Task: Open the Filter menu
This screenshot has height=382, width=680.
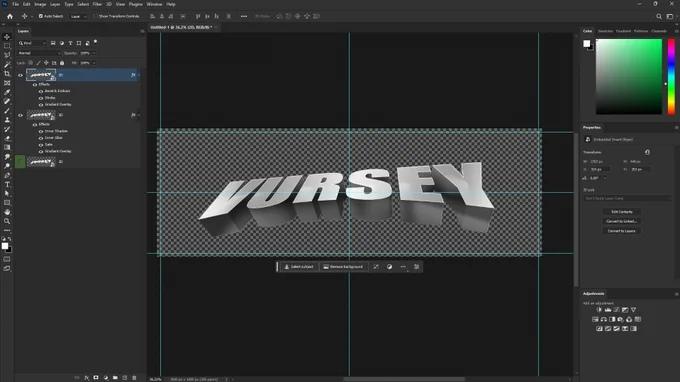Action: click(97, 4)
